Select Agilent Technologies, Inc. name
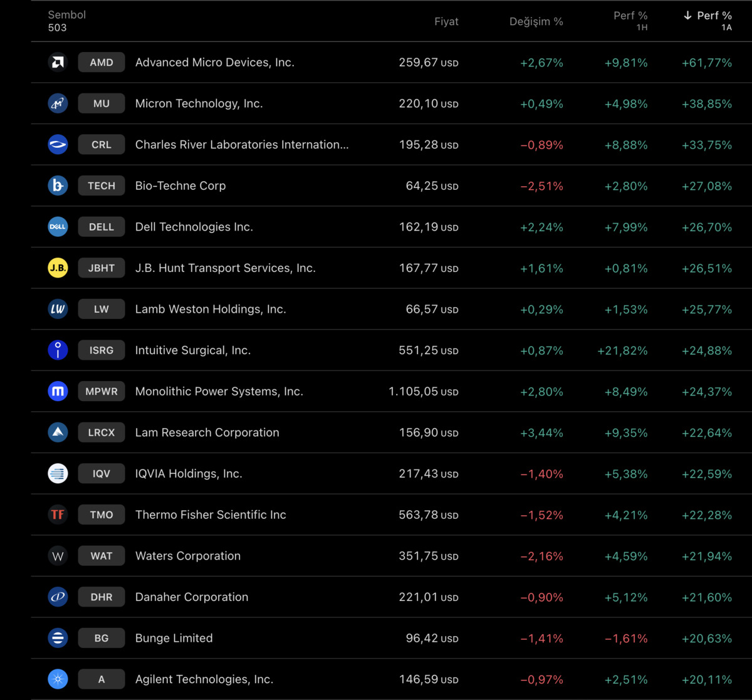Viewport: 752px width, 700px height. (204, 679)
